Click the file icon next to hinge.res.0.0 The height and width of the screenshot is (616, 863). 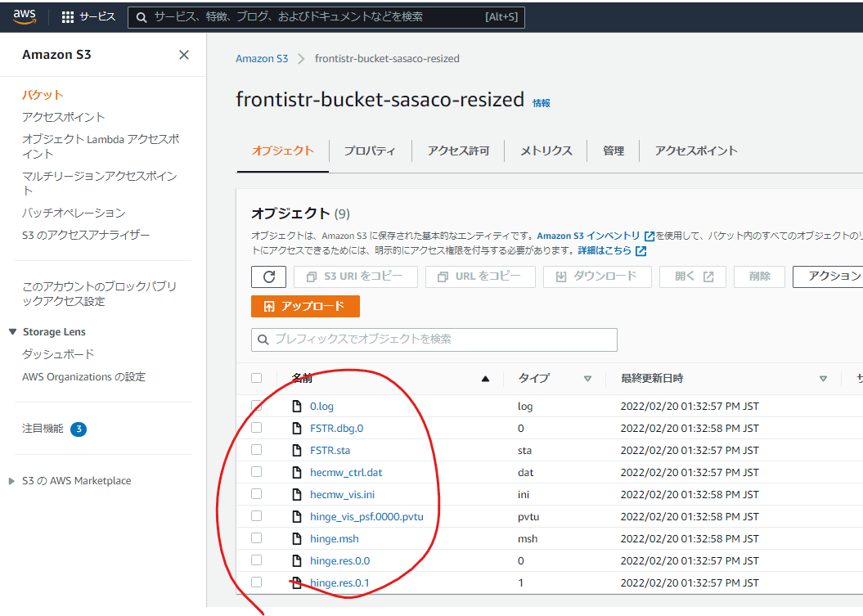(x=297, y=560)
